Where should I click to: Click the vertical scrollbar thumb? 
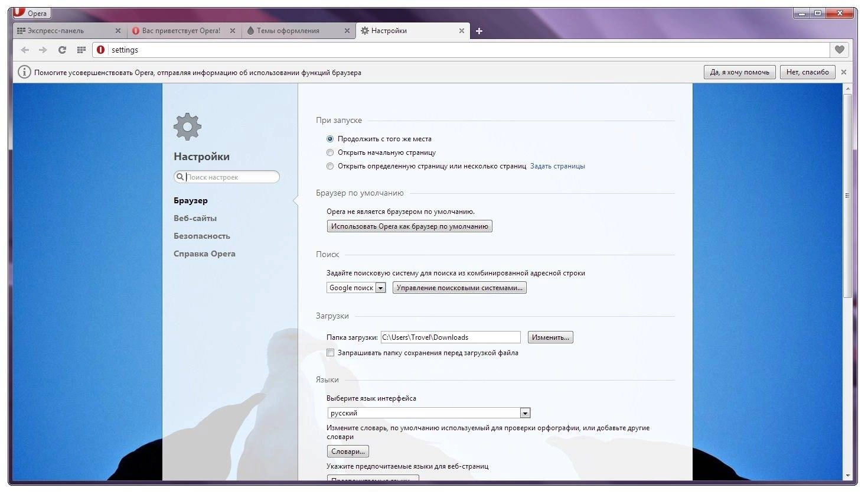[847, 195]
